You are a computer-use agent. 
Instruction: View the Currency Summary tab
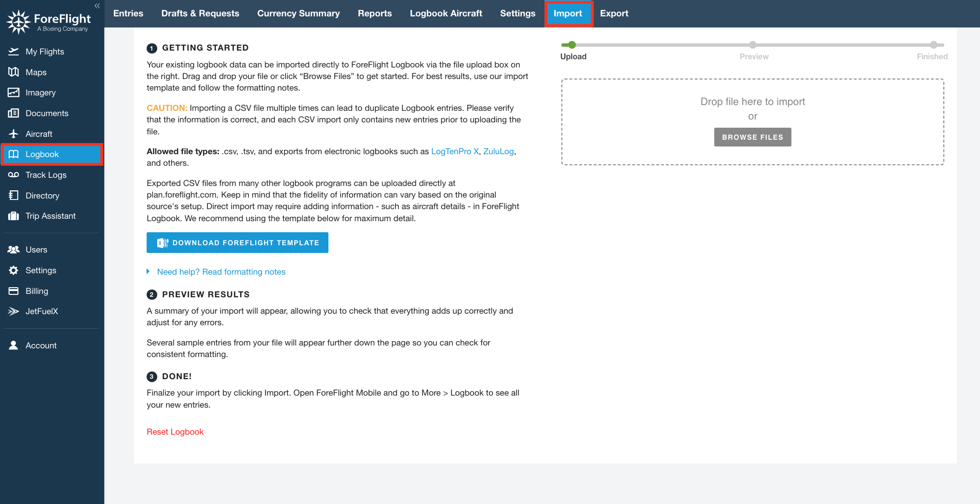point(299,13)
